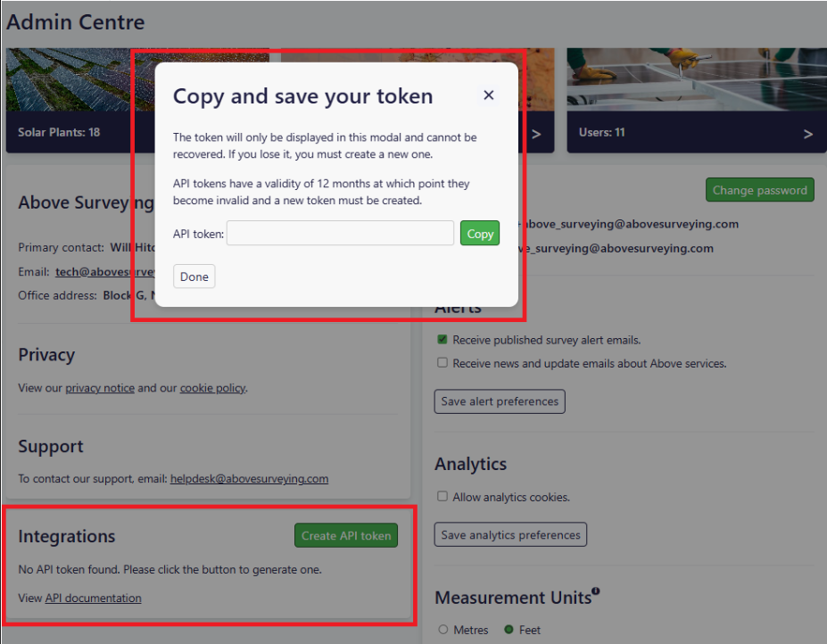Screen dimensions: 827x644
Task: Click the Change password button
Action: 759,190
